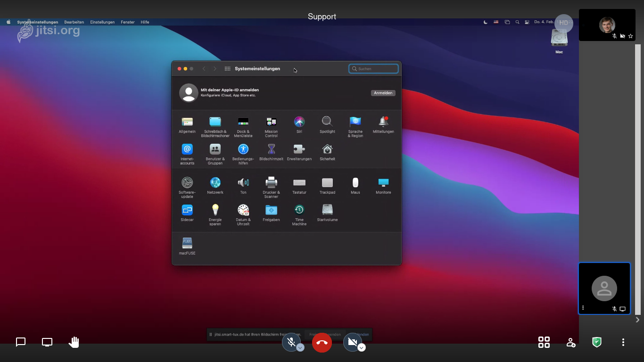Open the Einstellungen menu
The image size is (644, 362).
click(x=102, y=22)
